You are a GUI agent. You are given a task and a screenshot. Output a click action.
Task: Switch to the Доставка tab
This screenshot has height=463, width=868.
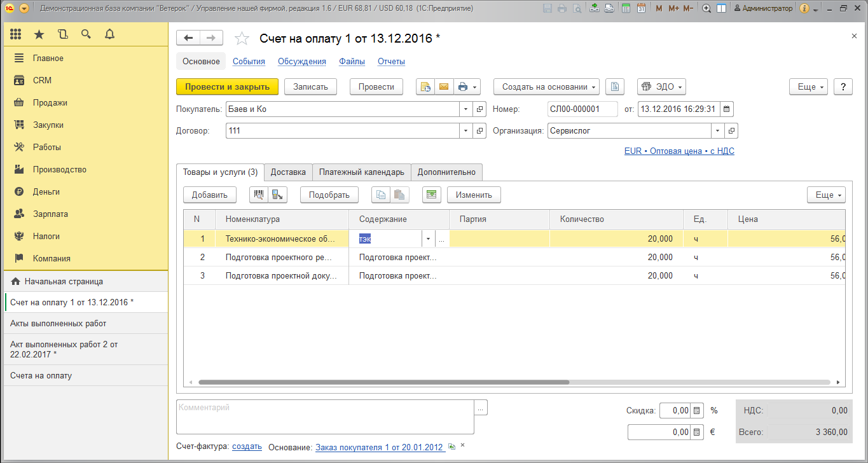(288, 172)
